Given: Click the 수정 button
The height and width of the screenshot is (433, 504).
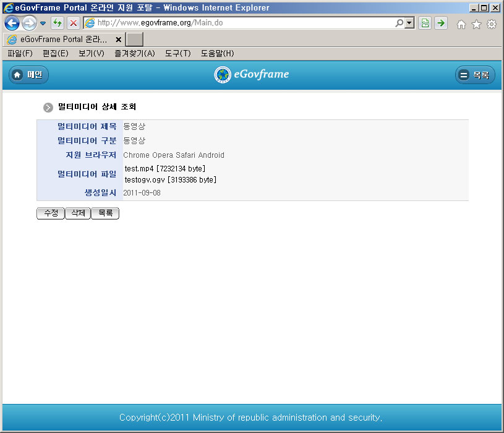Looking at the screenshot, I should (50, 213).
